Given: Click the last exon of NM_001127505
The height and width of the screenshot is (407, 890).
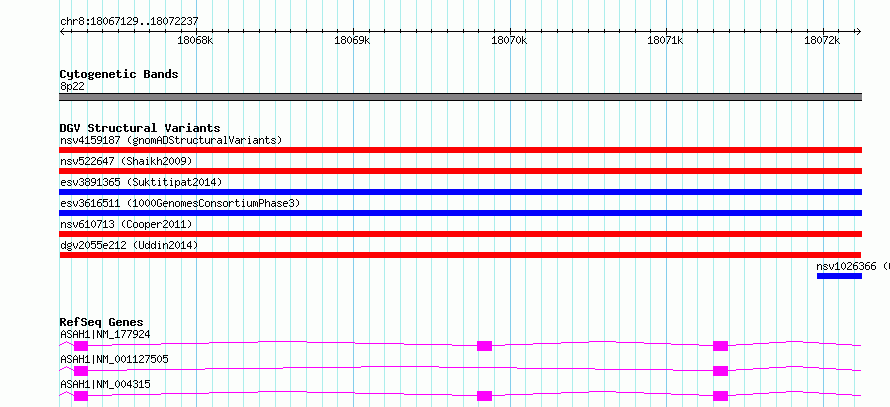Looking at the screenshot, I should click(720, 371).
